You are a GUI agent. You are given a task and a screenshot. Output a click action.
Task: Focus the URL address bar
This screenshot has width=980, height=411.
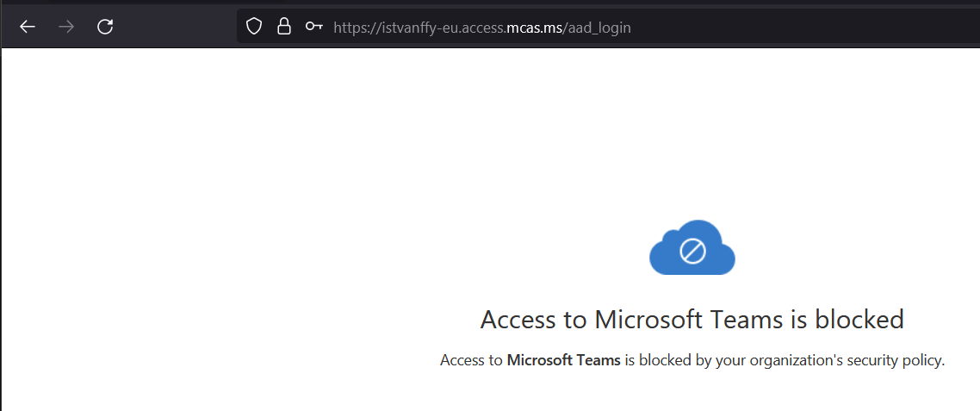coord(775,27)
